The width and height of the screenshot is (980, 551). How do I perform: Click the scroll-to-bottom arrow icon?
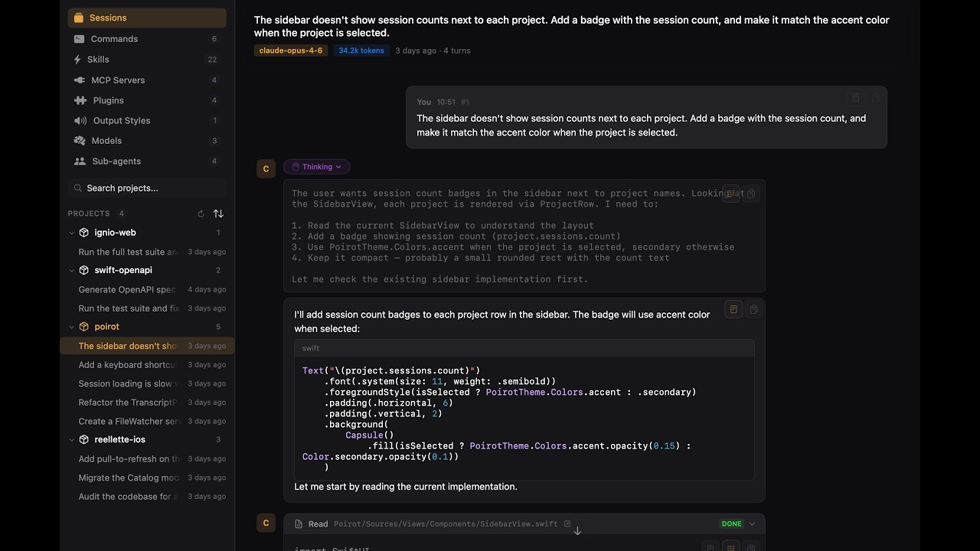point(577,531)
